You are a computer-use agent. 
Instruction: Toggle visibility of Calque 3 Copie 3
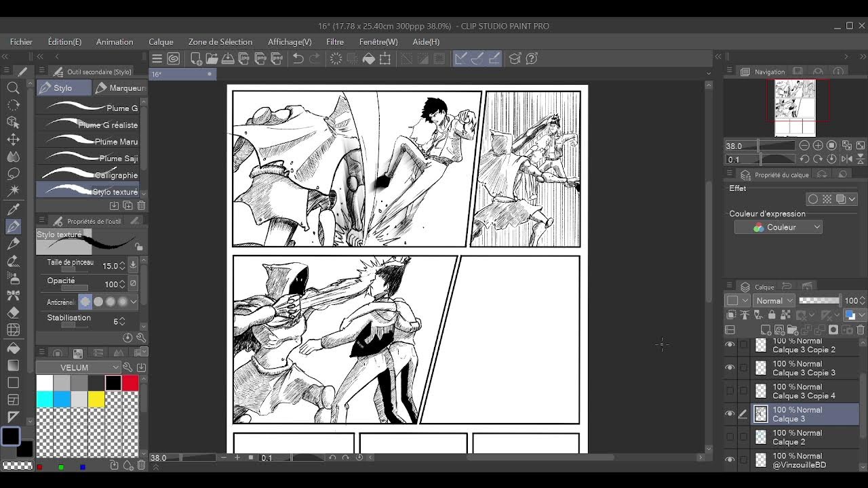730,368
